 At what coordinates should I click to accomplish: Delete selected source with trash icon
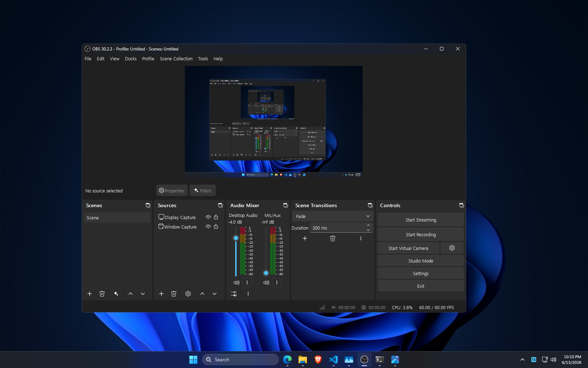174,294
